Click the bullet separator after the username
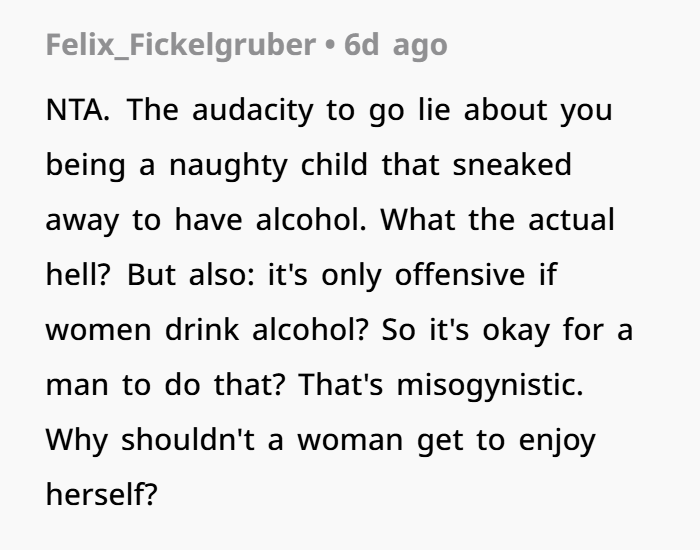Image resolution: width=700 pixels, height=550 pixels. pyautogui.click(x=330, y=45)
